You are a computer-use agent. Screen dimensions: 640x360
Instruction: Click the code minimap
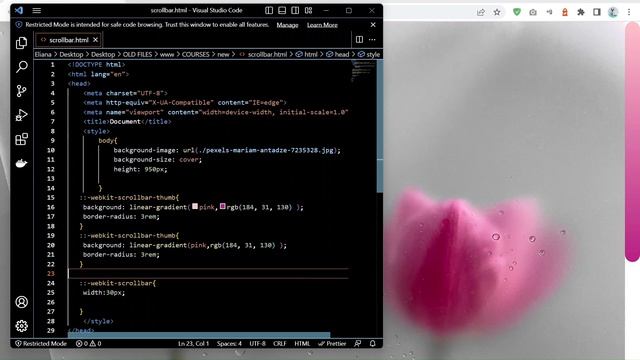pos(362,71)
